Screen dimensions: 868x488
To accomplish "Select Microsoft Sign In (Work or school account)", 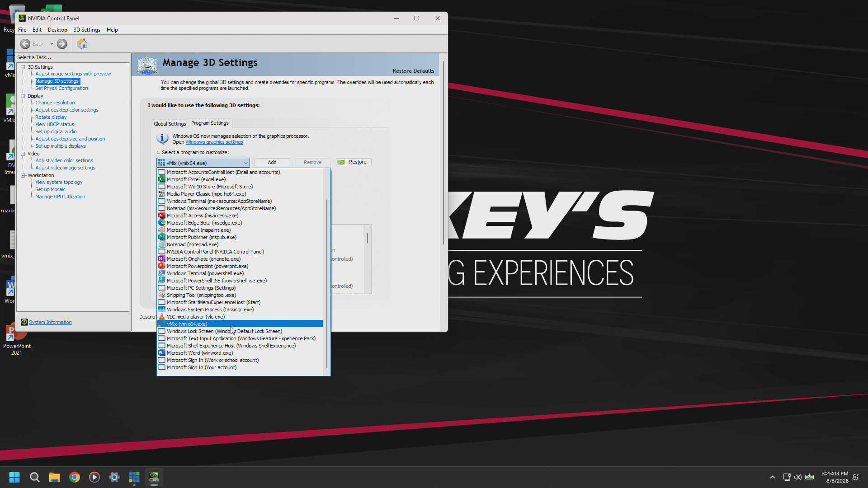I will click(240, 360).
